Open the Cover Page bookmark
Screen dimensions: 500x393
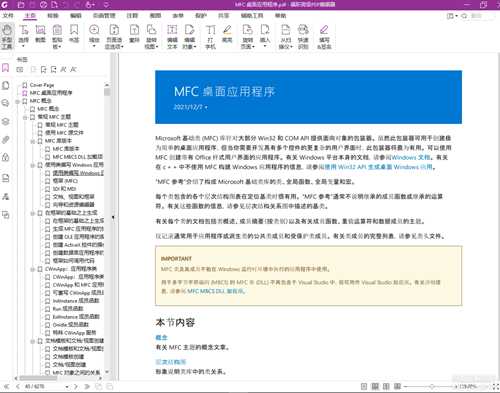[42, 85]
